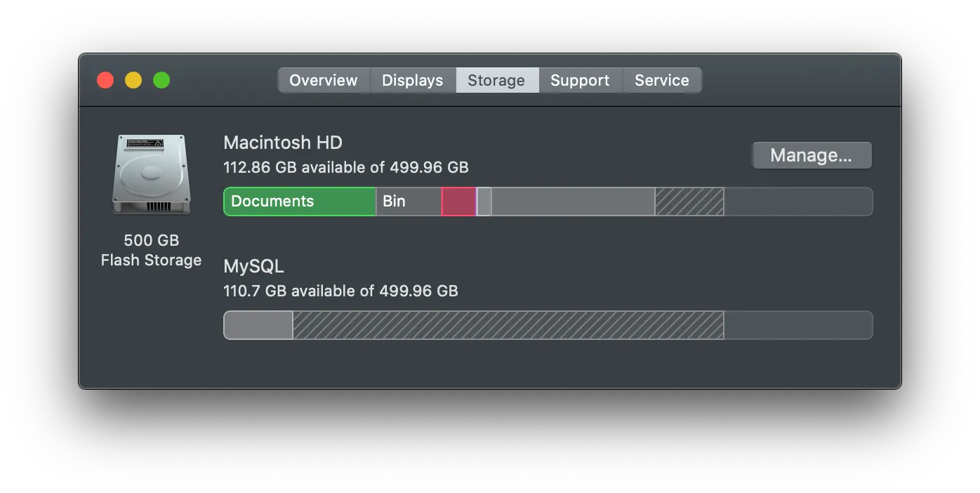Switch to the Overview tab

coord(323,80)
